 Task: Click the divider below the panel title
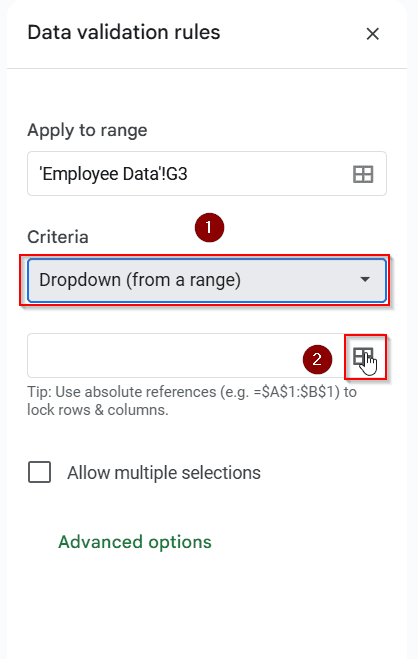coord(207,68)
